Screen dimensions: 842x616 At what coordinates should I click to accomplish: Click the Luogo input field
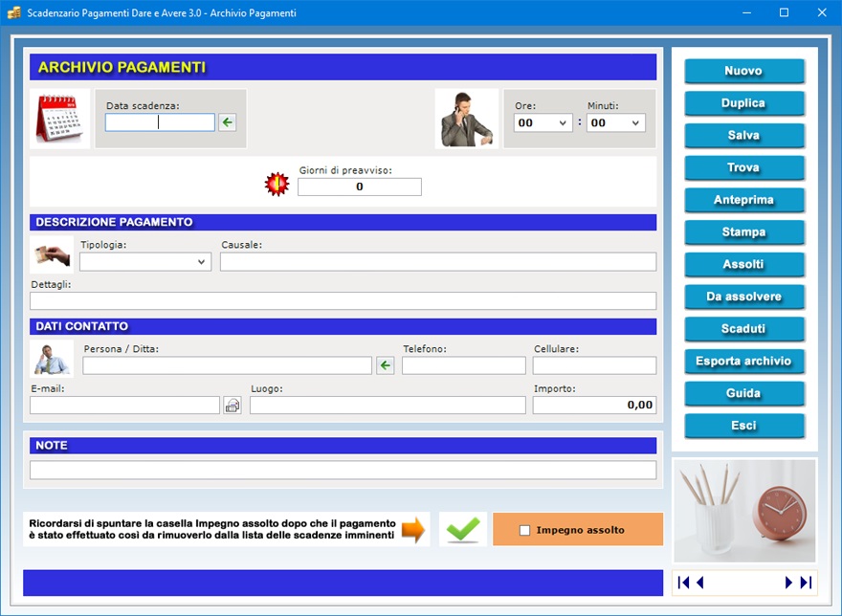click(x=388, y=406)
